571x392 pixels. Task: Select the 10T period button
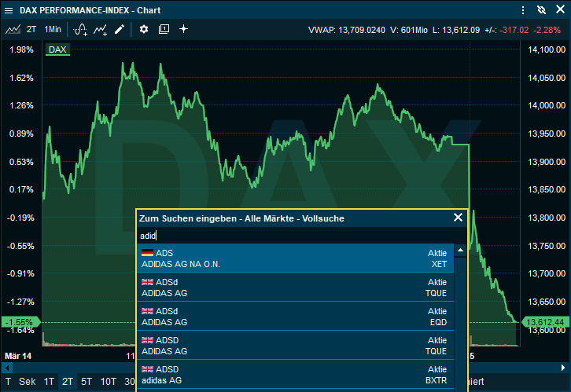pyautogui.click(x=108, y=381)
